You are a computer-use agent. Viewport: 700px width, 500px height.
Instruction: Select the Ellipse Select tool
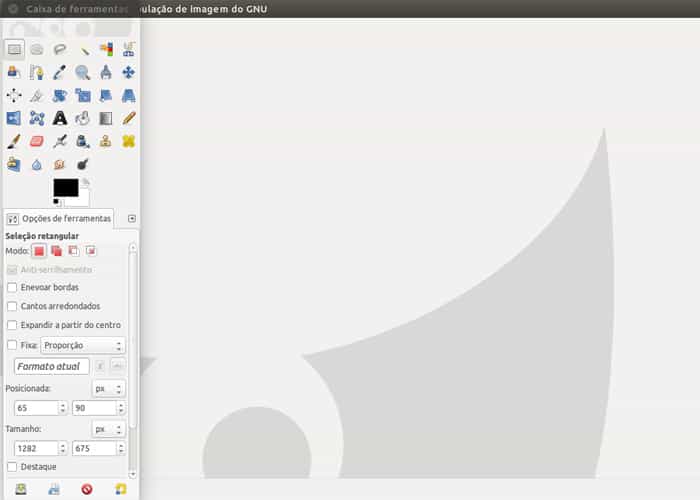(x=37, y=49)
